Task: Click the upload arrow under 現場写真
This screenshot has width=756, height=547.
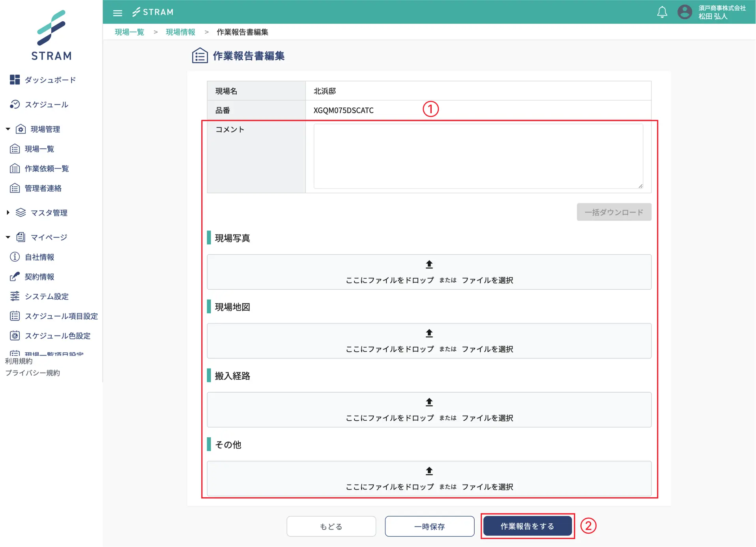Action: coord(429,264)
